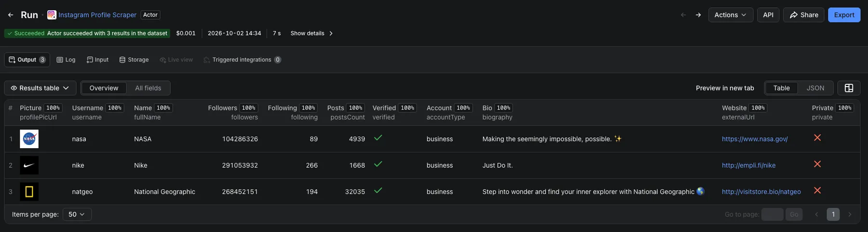Open the Actions dropdown
Viewport: 868px width, 232px height.
point(731,15)
